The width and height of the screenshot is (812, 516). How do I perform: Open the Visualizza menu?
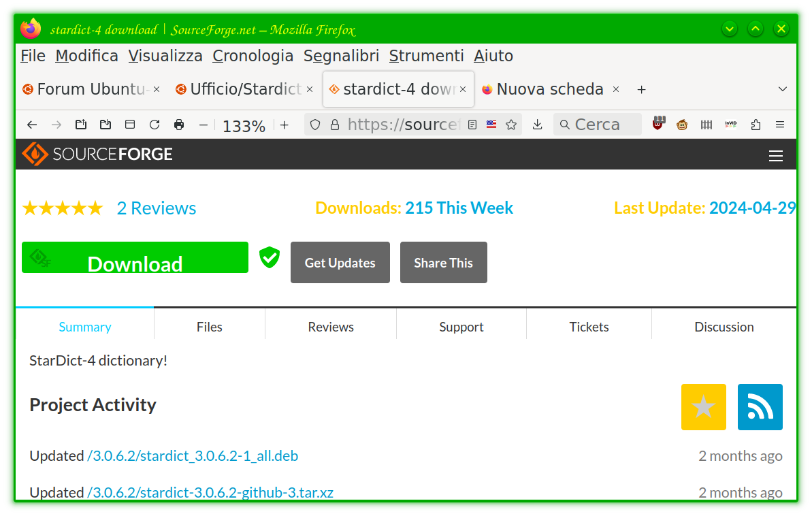pos(165,56)
